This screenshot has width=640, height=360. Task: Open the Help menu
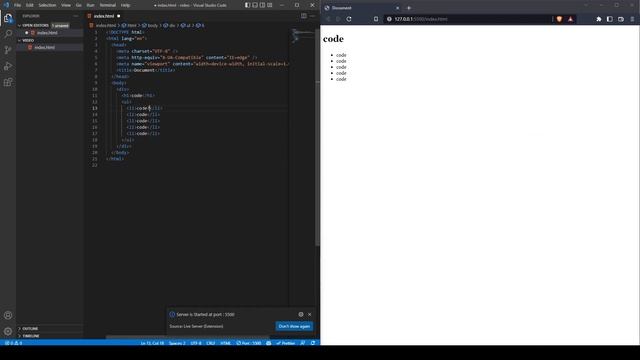(x=125, y=5)
